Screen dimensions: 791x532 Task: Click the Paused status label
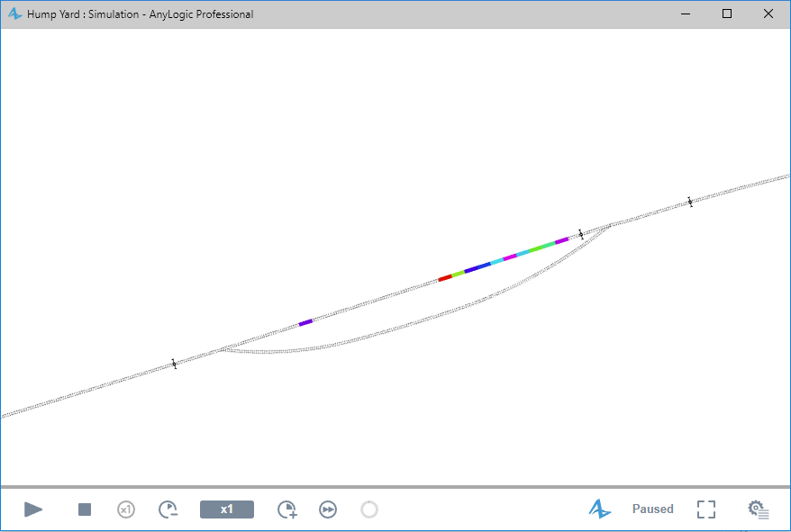pyautogui.click(x=653, y=509)
